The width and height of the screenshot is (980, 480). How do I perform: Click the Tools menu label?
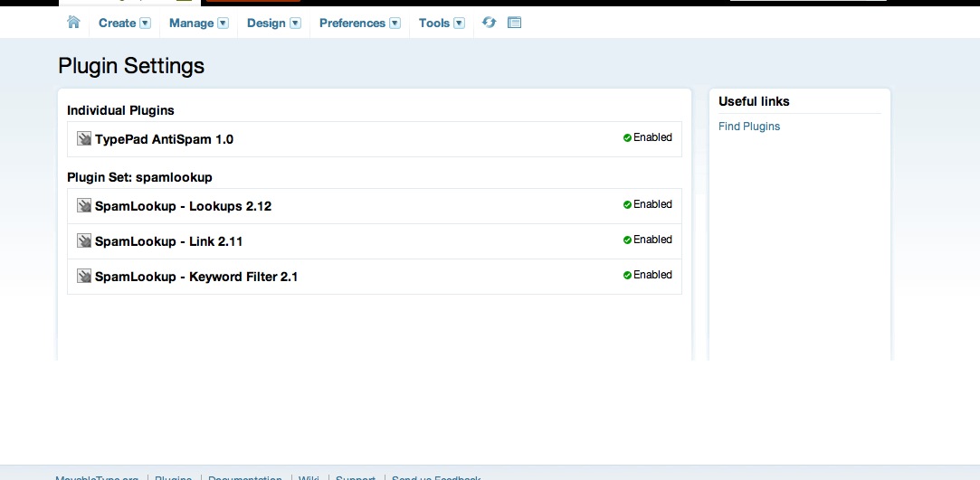pos(434,24)
